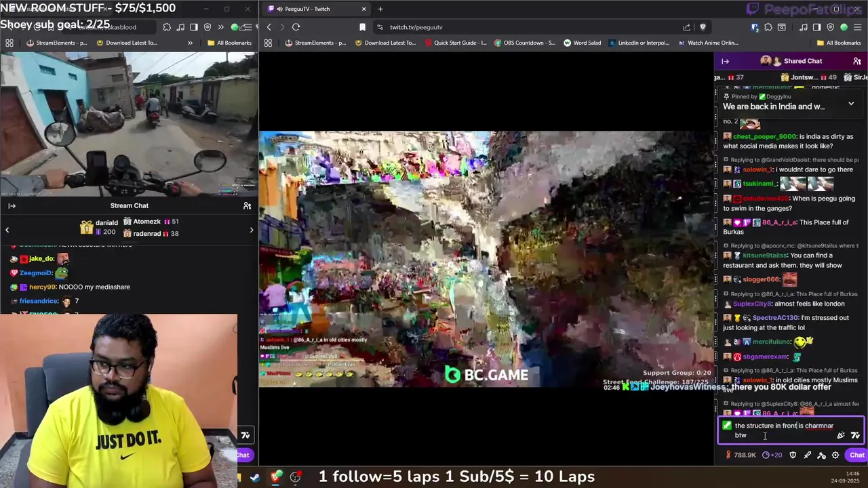Bookmark the peeguutv page
The image size is (868, 488).
pyautogui.click(x=362, y=27)
